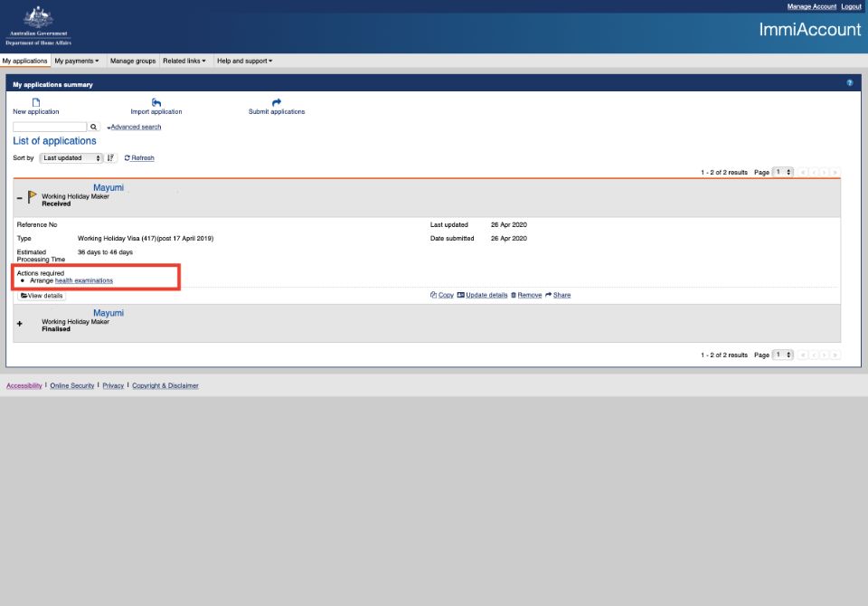Open the Sort by Last updated dropdown
The image size is (868, 606).
pyautogui.click(x=71, y=158)
